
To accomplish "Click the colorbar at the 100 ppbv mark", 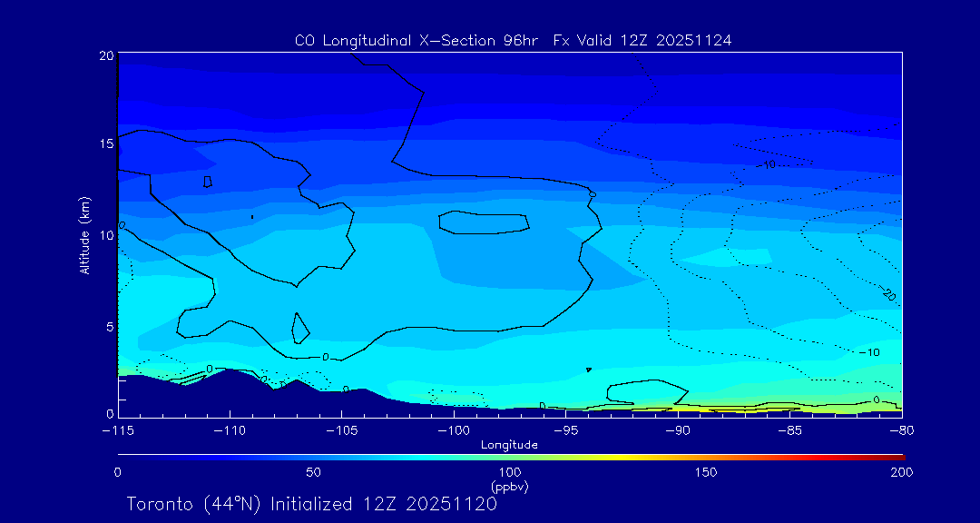I will [510, 456].
